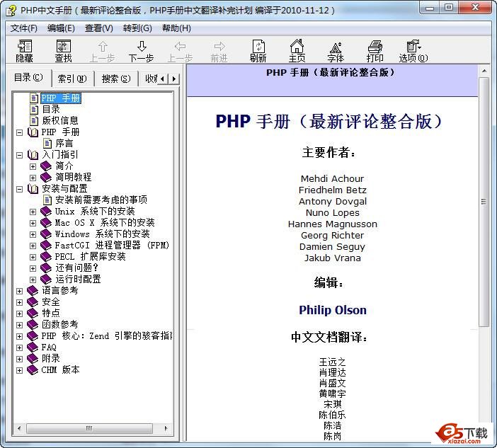Screen dimensions: 497x448
Task: Click the content scrollbar up arrow
Action: (x=484, y=71)
